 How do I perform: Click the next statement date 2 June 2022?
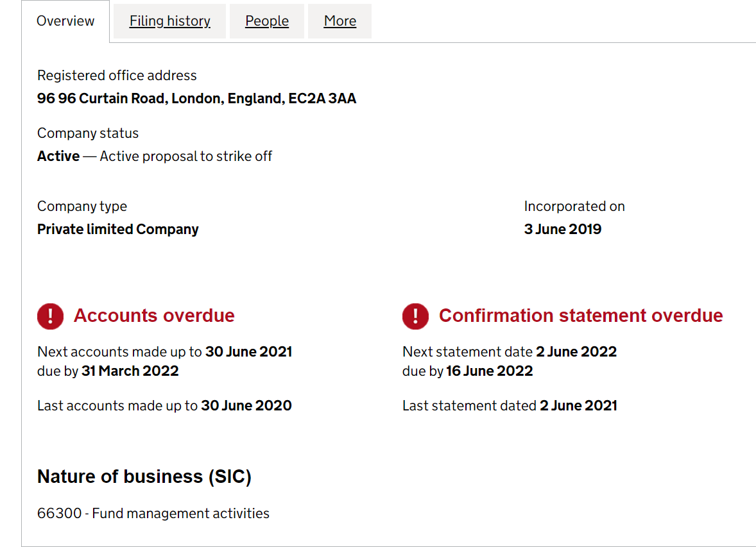point(576,352)
